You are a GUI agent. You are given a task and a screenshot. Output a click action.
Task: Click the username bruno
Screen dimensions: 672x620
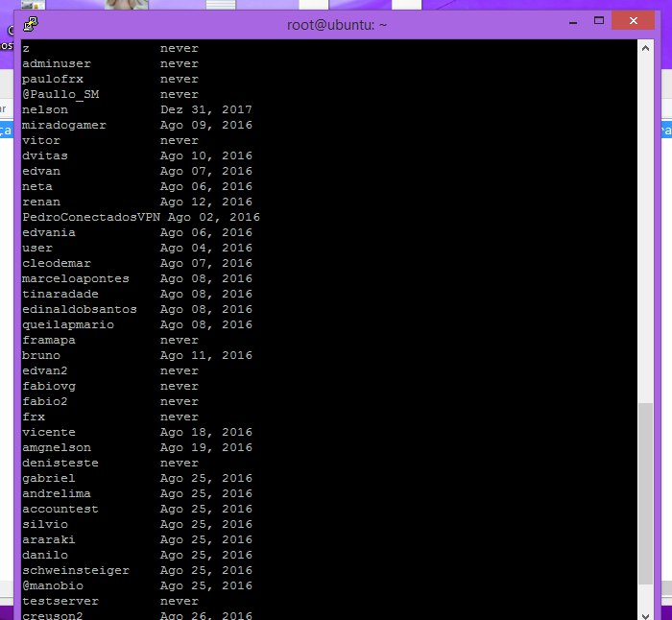(x=41, y=356)
